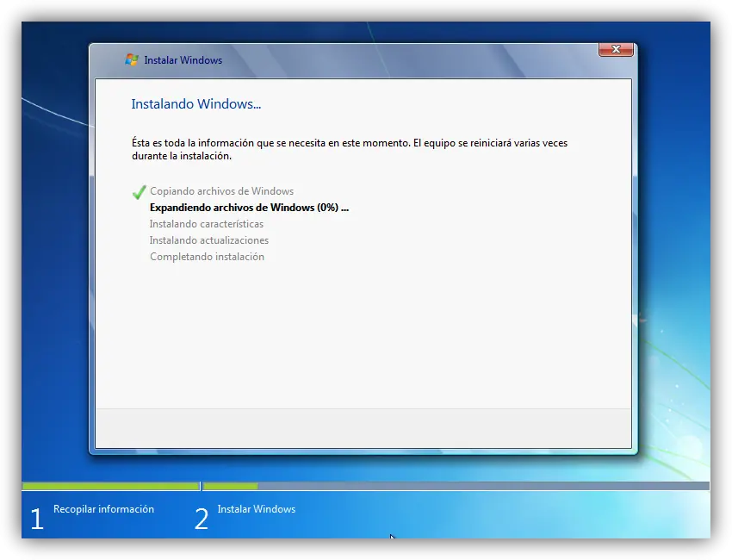The height and width of the screenshot is (560, 732).
Task: Close the Instalar Windows dialog
Action: pyautogui.click(x=616, y=49)
